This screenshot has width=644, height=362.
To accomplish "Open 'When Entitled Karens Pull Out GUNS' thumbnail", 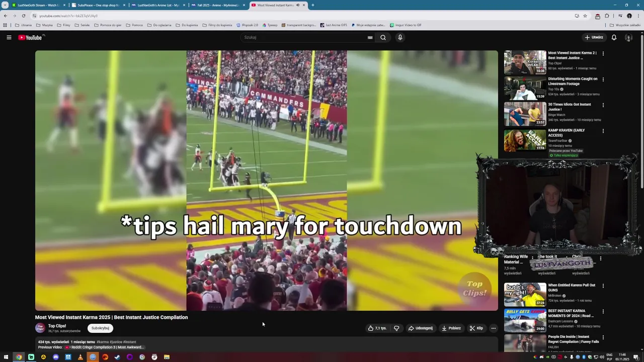I will pos(525,295).
